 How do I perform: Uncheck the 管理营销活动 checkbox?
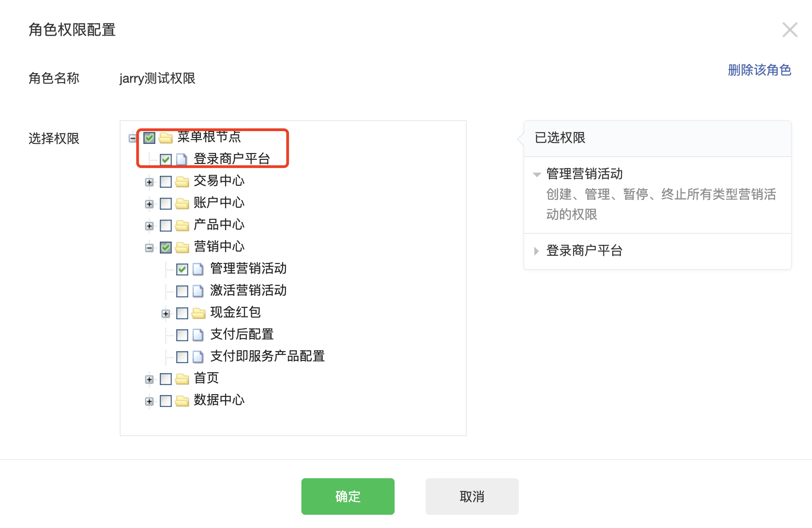pyautogui.click(x=182, y=269)
